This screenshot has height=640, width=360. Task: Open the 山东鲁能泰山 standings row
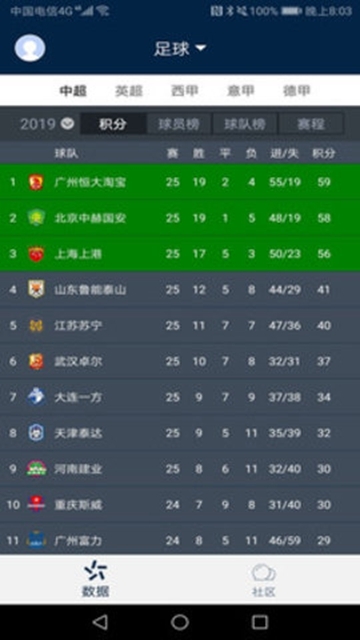click(180, 290)
